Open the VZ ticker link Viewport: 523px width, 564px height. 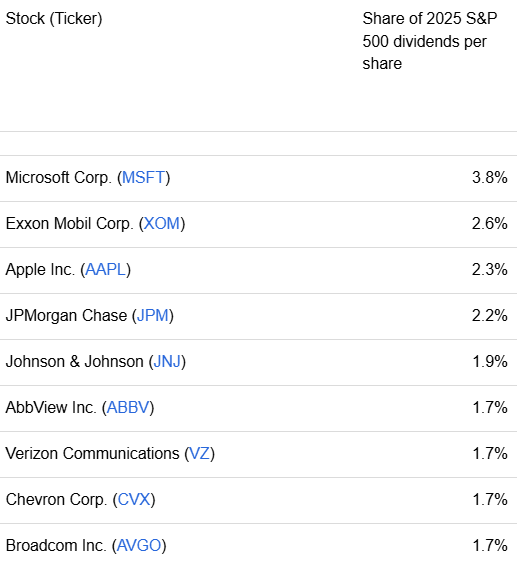pos(200,454)
